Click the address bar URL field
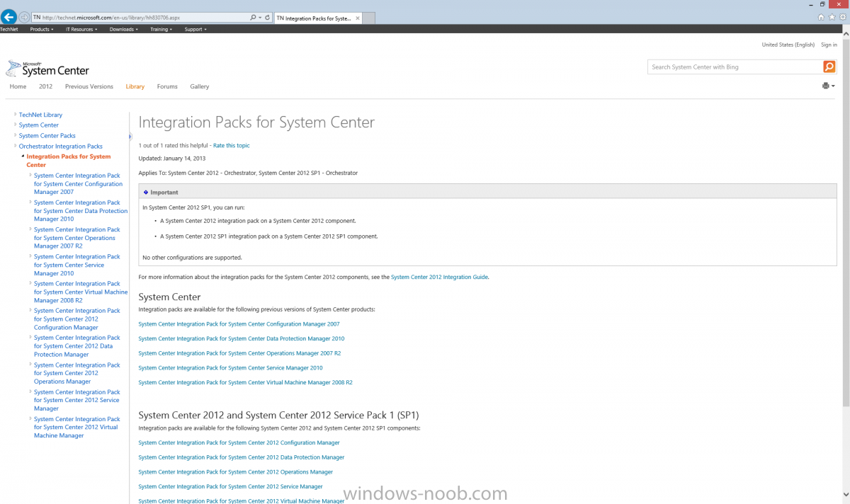Screen dimensions: 850x504 (140, 17)
